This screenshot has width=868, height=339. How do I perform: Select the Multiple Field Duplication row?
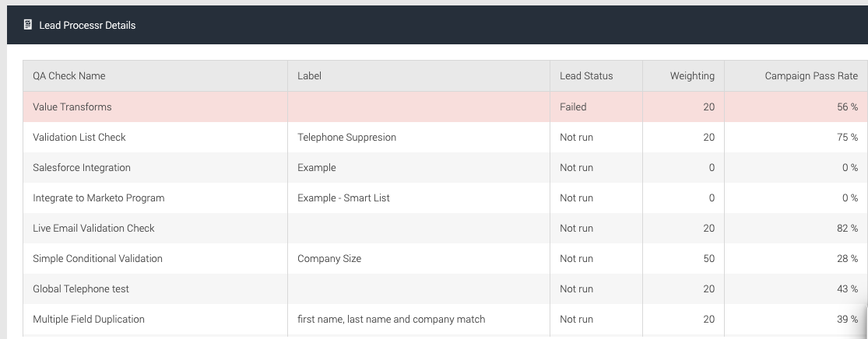[x=445, y=320]
